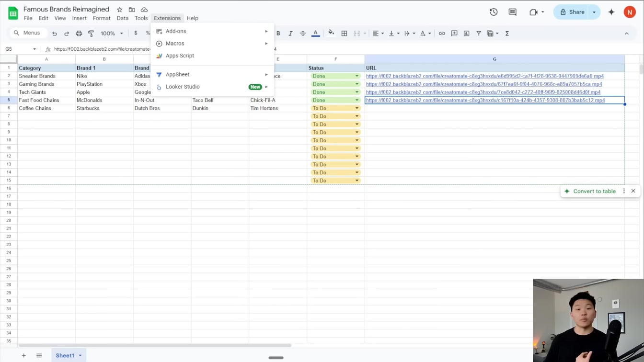Image resolution: width=644 pixels, height=362 pixels.
Task: Open the vertical align dropdown
Action: (393, 34)
